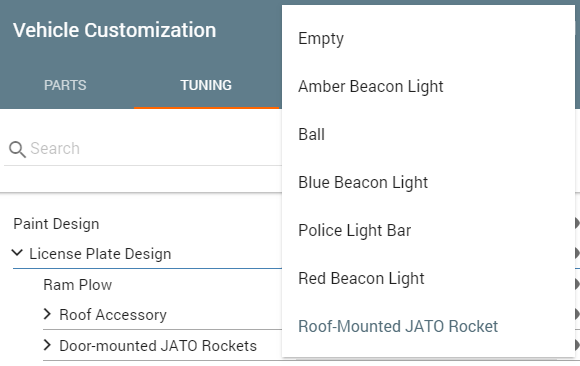Viewport: 580px width, 366px height.
Task: Select the Ram Plow tree item
Action: 78,285
